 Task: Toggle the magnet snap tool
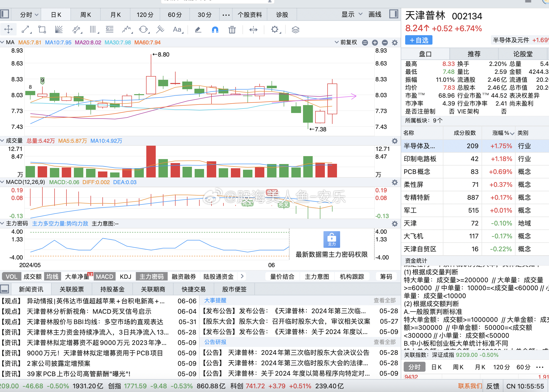(215, 30)
